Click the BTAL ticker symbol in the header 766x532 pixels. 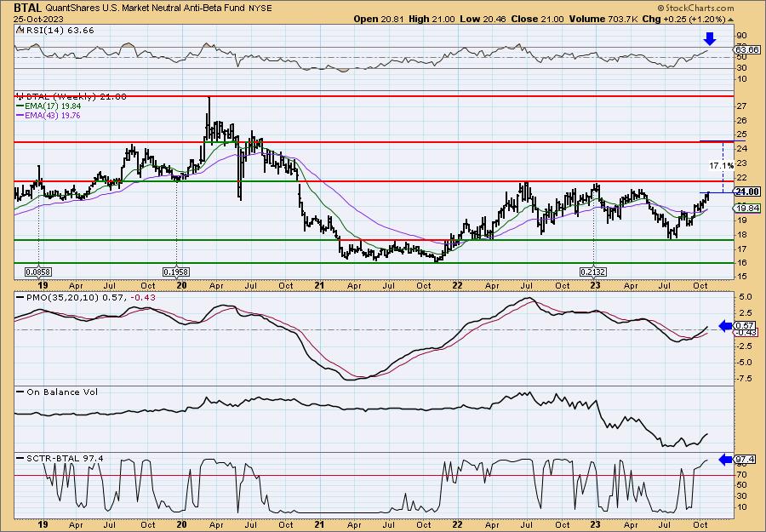[28, 8]
